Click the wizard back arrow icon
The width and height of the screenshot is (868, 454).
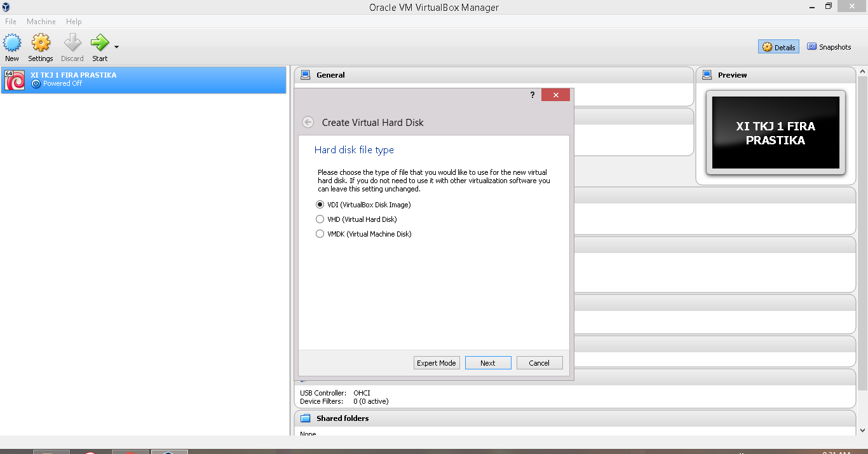coord(308,122)
